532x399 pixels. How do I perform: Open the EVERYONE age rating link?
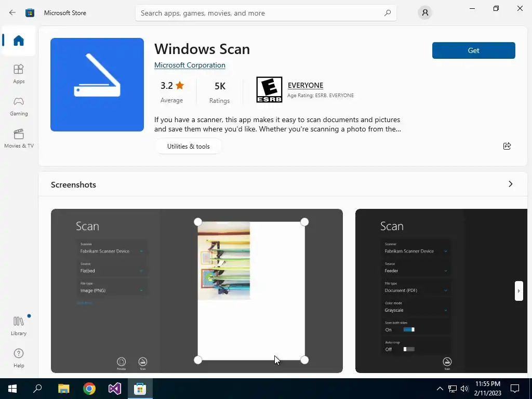(305, 85)
